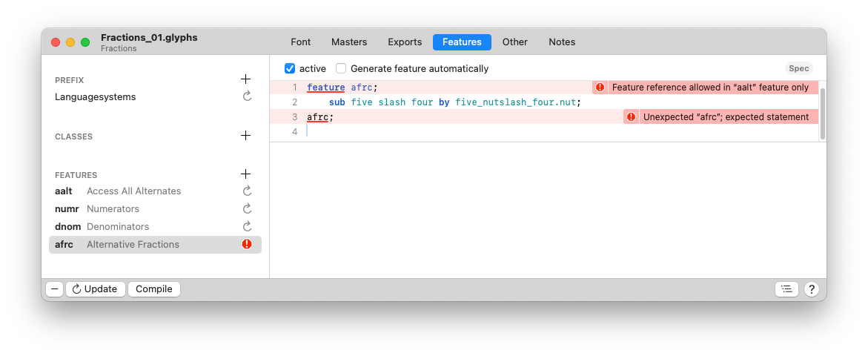Enable Generate feature automatically

click(x=341, y=68)
